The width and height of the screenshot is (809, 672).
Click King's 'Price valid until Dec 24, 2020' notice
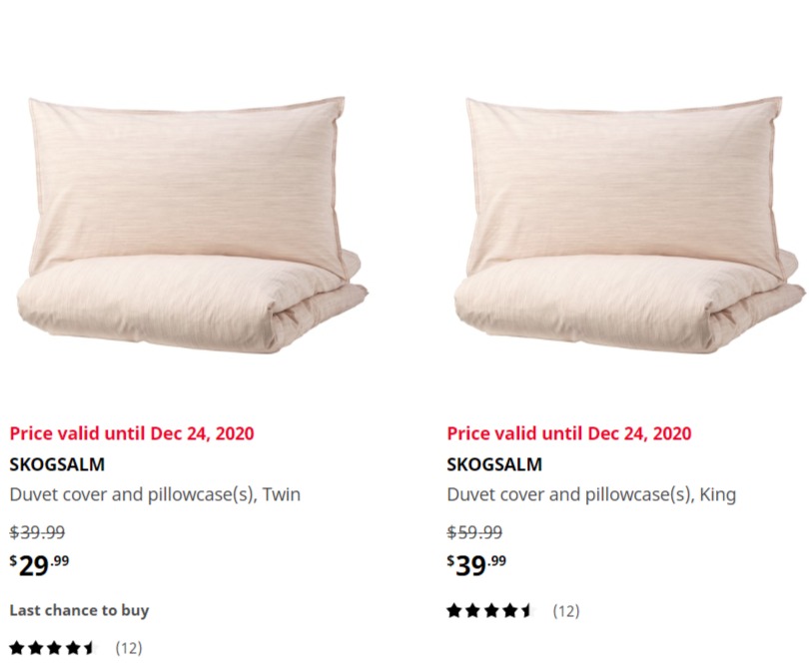[x=569, y=433]
